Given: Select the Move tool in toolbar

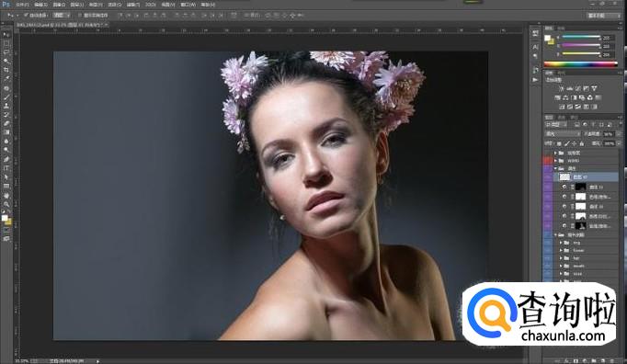Looking at the screenshot, I should pyautogui.click(x=6, y=35).
